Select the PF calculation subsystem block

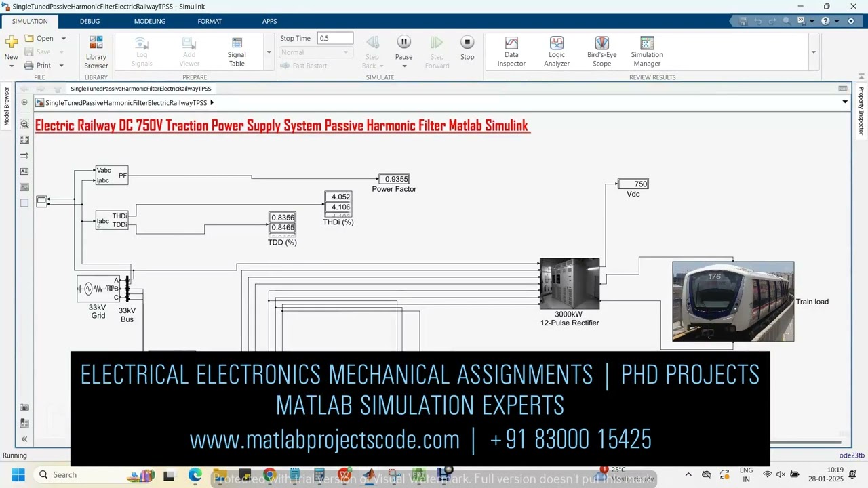click(112, 176)
